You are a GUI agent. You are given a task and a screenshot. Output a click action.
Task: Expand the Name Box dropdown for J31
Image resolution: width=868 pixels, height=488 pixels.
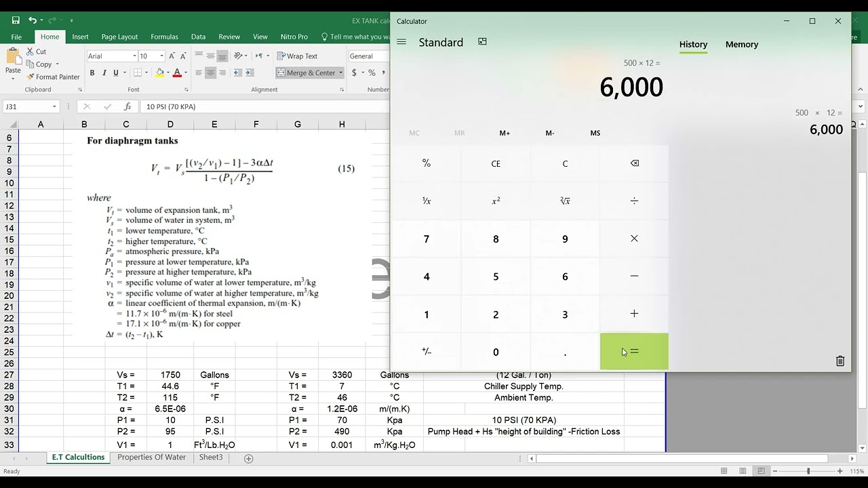[x=54, y=106]
